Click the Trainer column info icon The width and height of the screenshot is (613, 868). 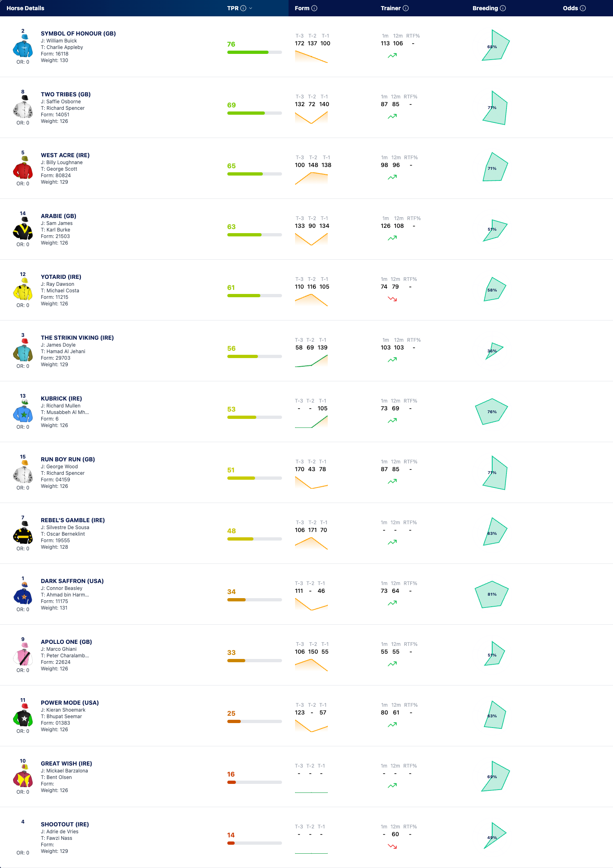click(406, 8)
